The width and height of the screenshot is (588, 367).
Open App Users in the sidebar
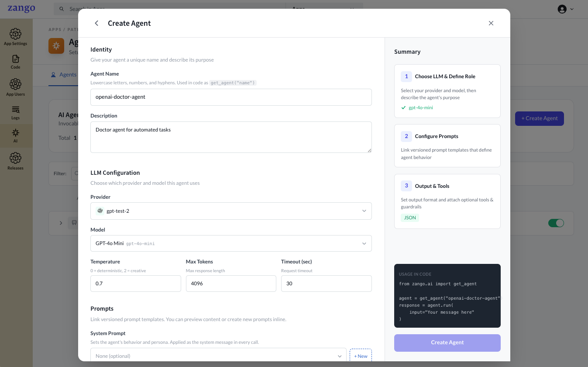coord(16,87)
